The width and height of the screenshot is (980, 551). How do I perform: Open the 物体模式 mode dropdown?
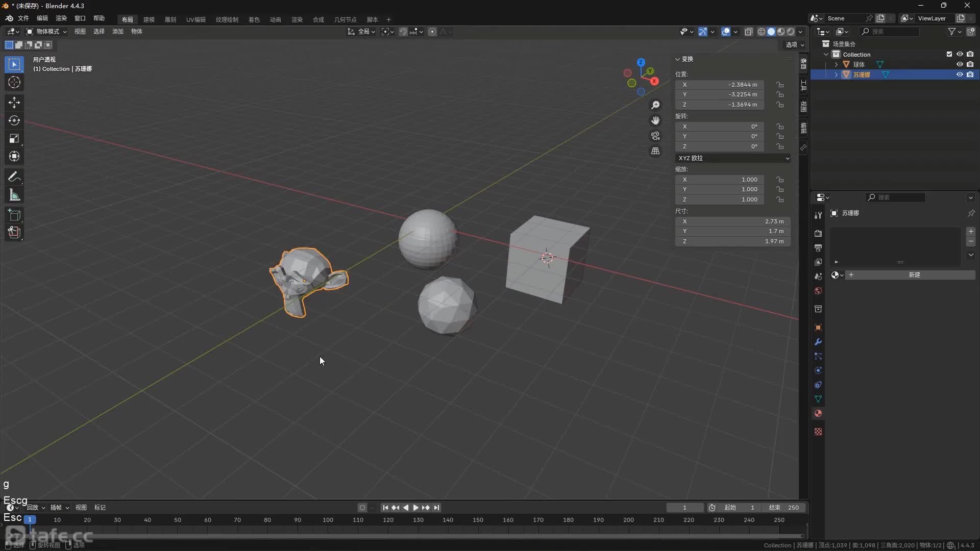pos(47,32)
